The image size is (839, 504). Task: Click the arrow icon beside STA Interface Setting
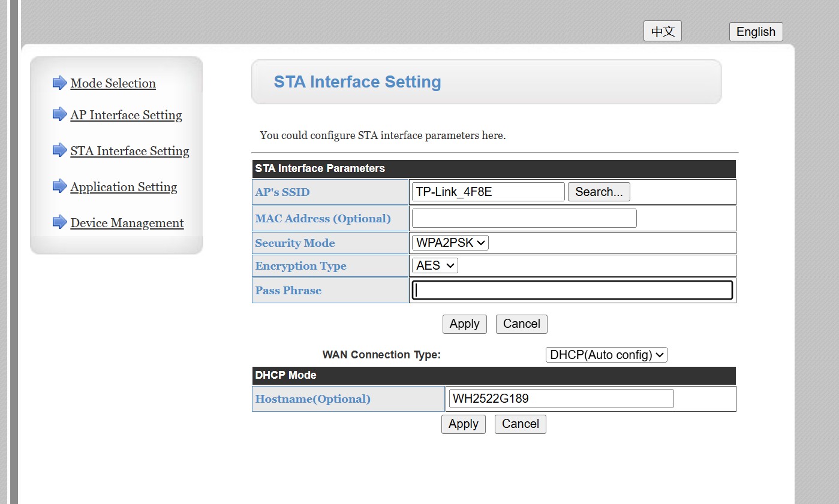pyautogui.click(x=59, y=150)
